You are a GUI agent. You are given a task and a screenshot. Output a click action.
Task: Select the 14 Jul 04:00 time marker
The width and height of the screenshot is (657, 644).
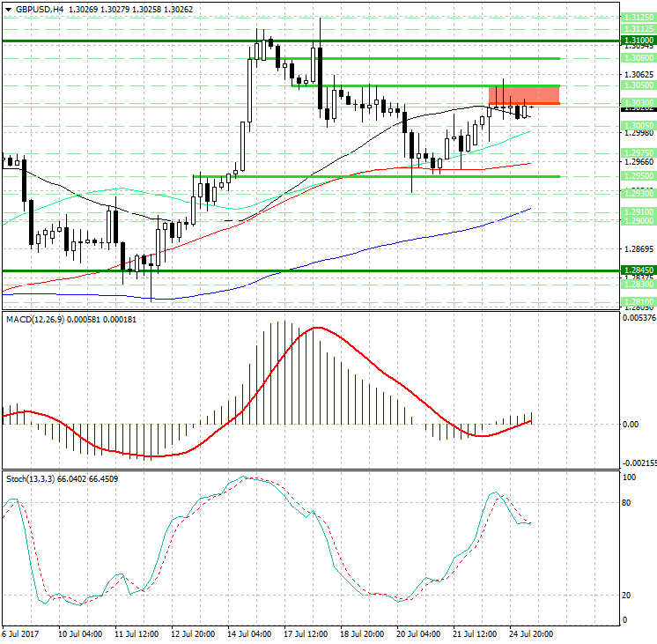[x=248, y=633]
